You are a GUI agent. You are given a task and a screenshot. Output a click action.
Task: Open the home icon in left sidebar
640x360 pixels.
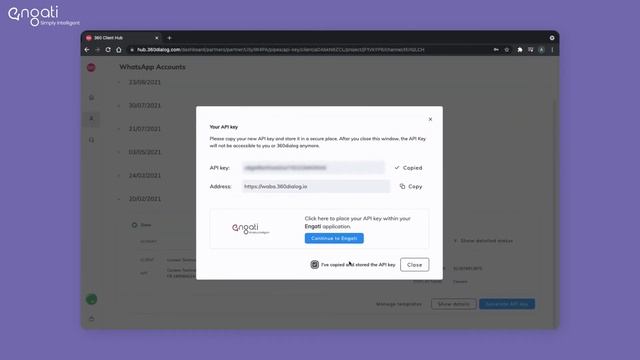tap(91, 98)
